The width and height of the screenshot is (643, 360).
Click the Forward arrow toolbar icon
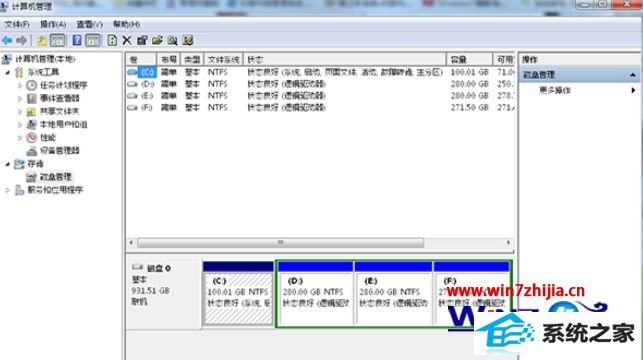[22, 40]
